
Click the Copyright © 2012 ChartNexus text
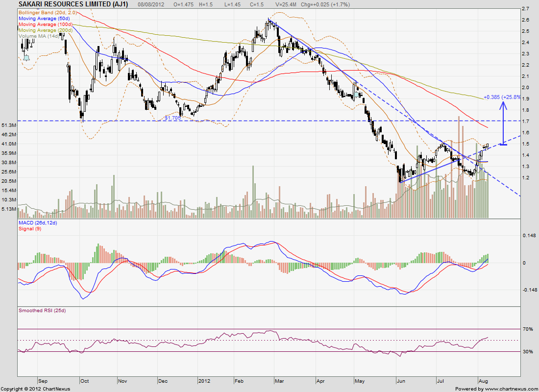[36, 389]
